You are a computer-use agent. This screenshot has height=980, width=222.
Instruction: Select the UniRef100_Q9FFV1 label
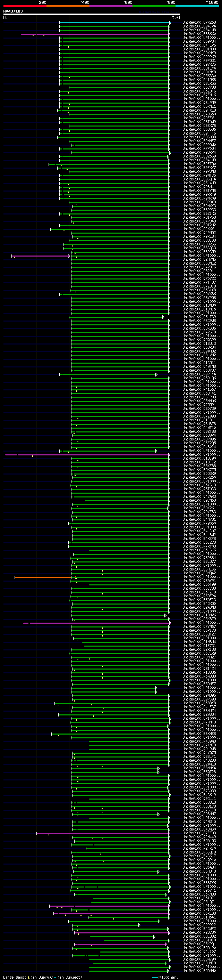pyautogui.click(x=199, y=118)
